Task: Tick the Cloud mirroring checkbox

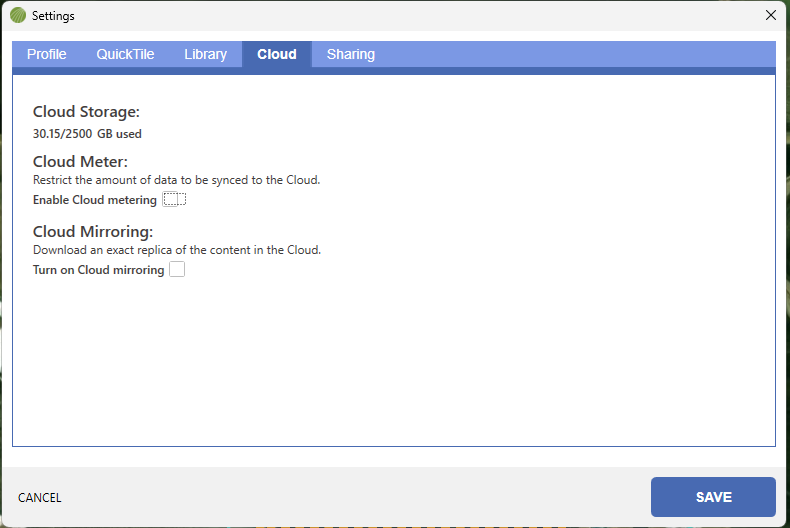Action: [x=177, y=270]
